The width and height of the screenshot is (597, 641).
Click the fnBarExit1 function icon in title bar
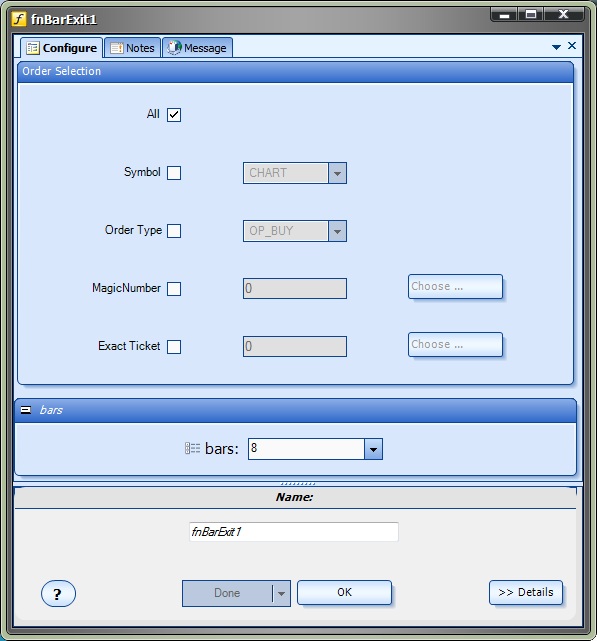click(x=19, y=19)
